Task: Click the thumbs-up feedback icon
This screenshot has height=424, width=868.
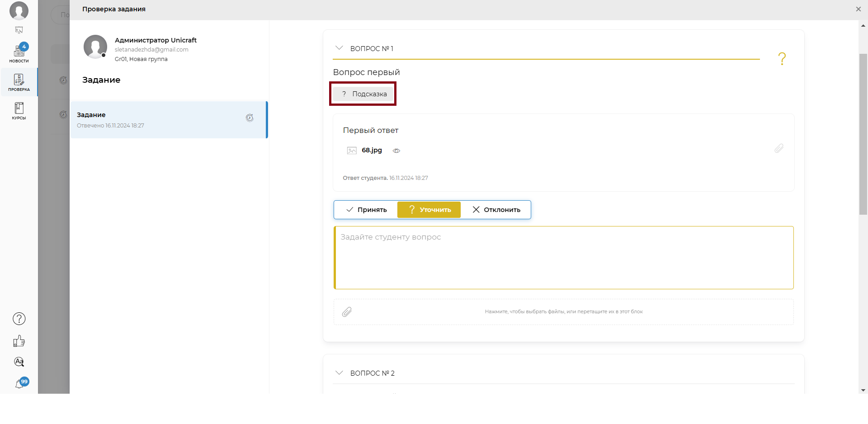Action: pyautogui.click(x=19, y=341)
